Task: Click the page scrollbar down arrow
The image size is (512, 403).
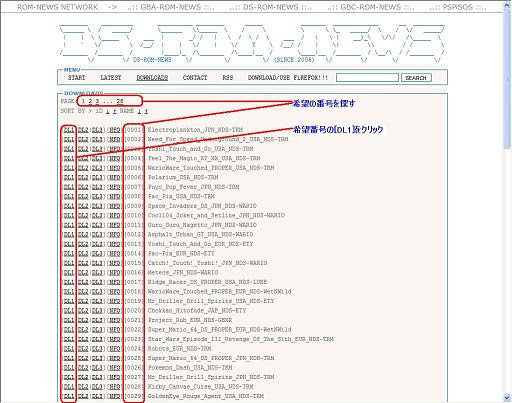Action: point(507,398)
